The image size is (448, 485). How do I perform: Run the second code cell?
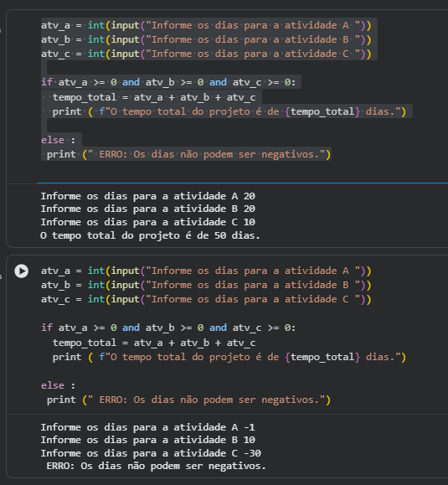tap(21, 271)
